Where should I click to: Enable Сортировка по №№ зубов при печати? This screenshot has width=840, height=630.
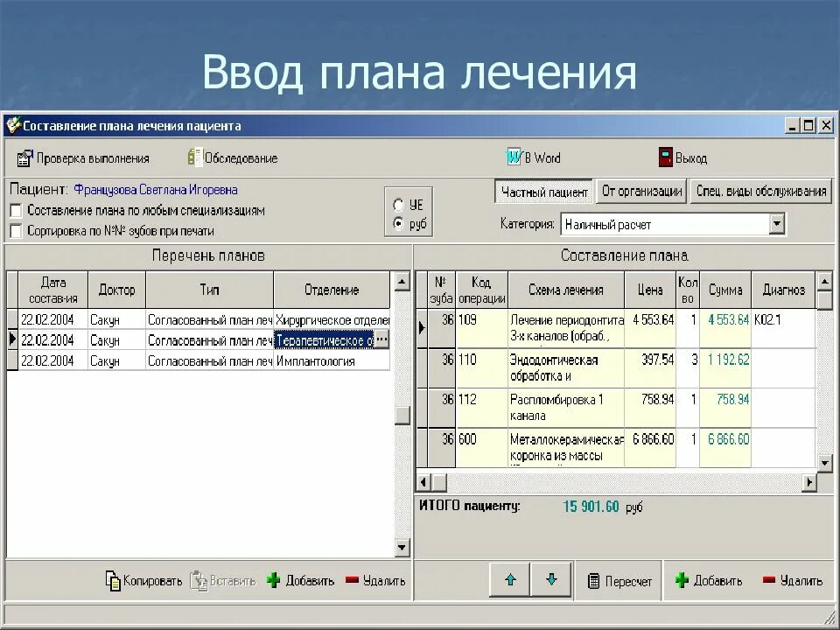16,231
